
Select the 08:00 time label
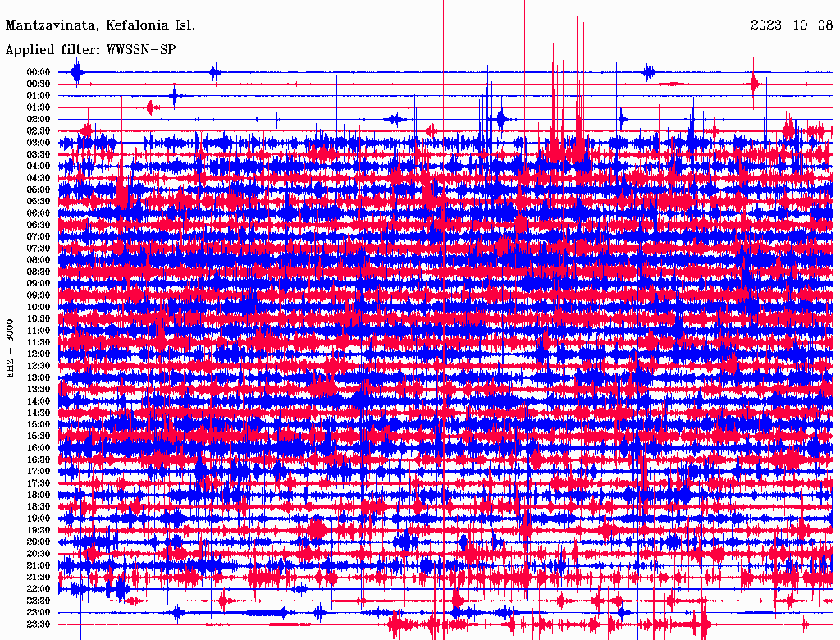[x=39, y=260]
